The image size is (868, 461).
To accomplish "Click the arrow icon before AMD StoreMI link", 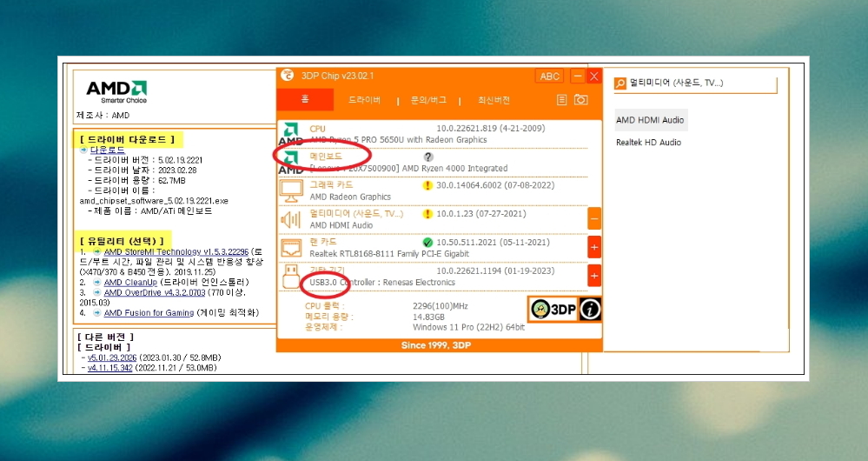I will (x=96, y=251).
